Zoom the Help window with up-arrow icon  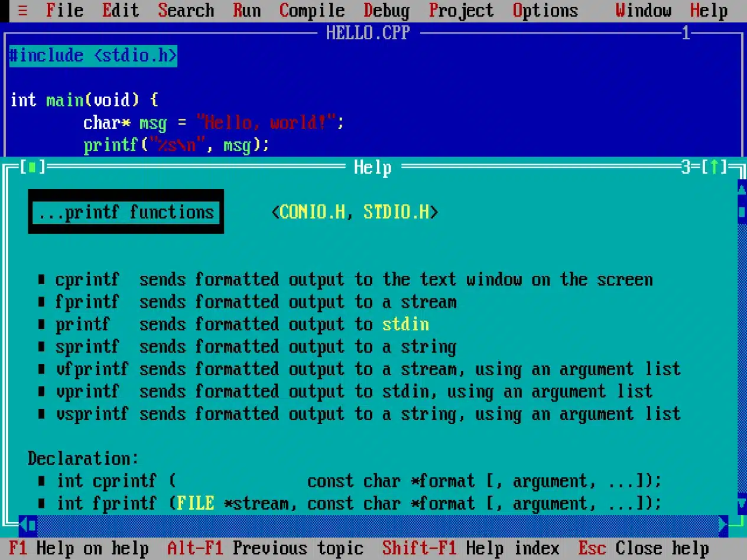pyautogui.click(x=714, y=167)
